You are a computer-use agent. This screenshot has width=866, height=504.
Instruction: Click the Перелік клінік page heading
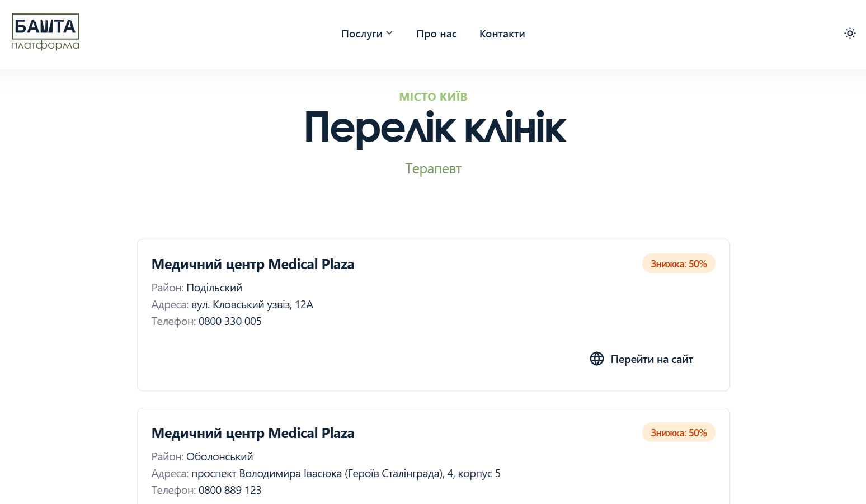coord(435,128)
